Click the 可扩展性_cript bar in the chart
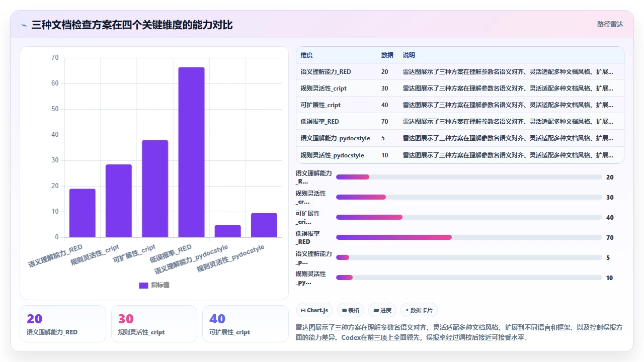 [155, 189]
